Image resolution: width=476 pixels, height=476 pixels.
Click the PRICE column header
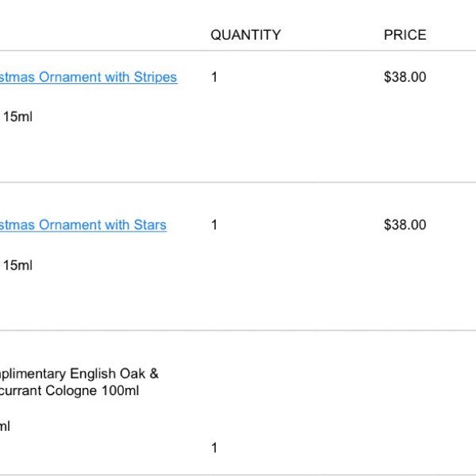(x=405, y=35)
